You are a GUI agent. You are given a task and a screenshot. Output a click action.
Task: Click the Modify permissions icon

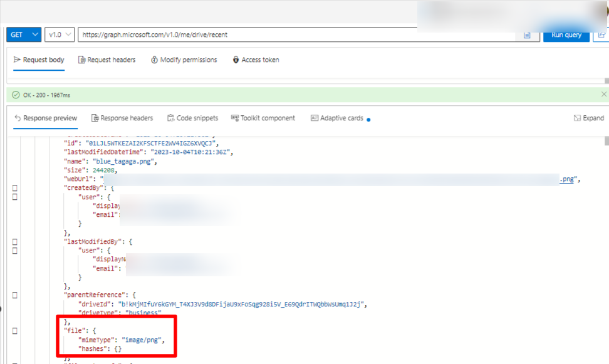pyautogui.click(x=154, y=60)
